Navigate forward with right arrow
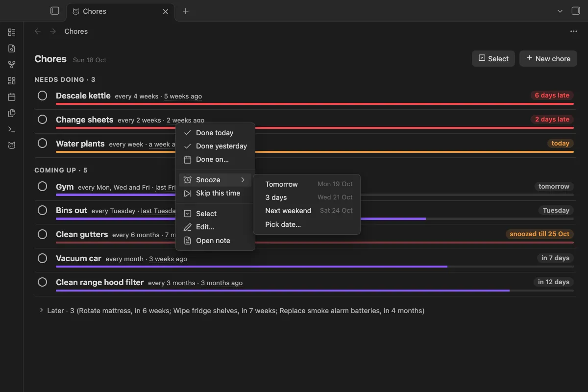588x392 pixels. (53, 31)
